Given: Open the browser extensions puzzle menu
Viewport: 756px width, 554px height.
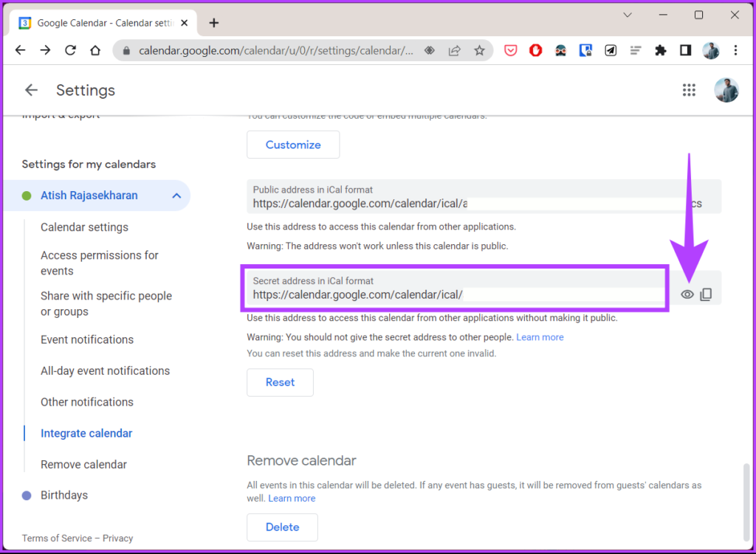Looking at the screenshot, I should point(661,50).
